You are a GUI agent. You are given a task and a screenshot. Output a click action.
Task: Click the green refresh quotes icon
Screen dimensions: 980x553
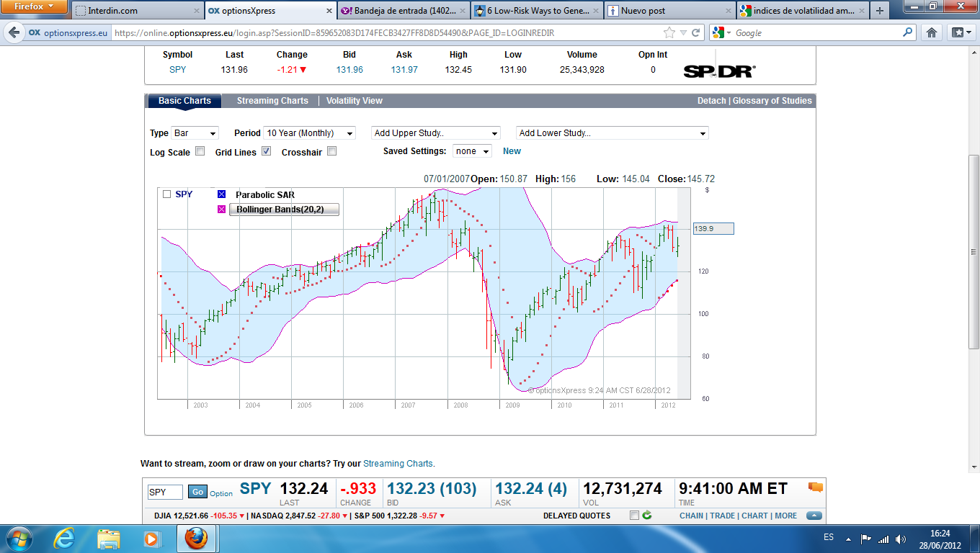click(647, 515)
